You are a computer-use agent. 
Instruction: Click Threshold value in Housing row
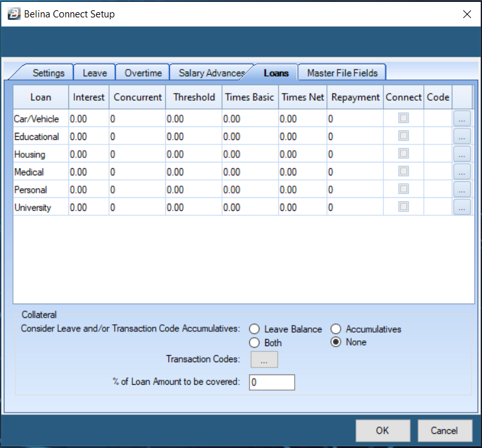[x=194, y=154]
